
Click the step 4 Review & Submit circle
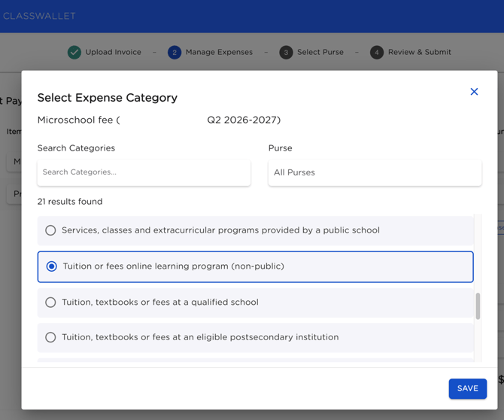[377, 52]
